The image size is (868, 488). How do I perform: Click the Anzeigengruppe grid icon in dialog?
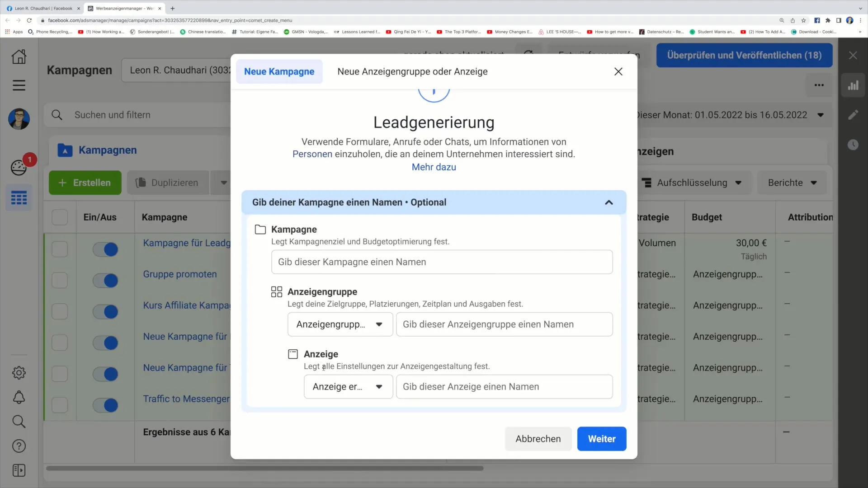pyautogui.click(x=277, y=292)
